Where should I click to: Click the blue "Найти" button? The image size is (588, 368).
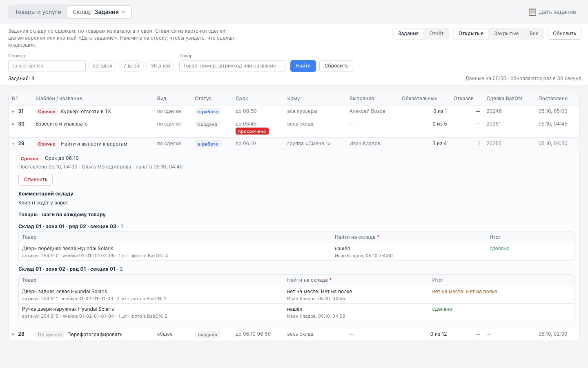click(x=303, y=66)
